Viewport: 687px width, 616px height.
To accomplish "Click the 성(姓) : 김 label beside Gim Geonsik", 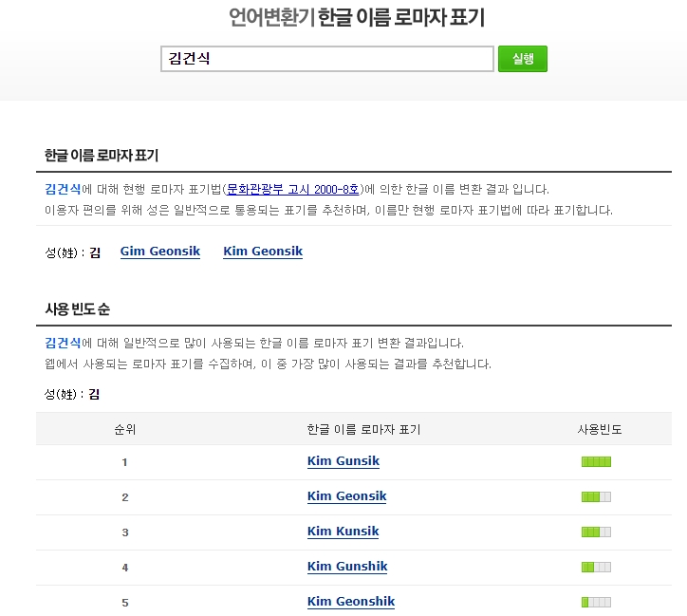I will [73, 252].
